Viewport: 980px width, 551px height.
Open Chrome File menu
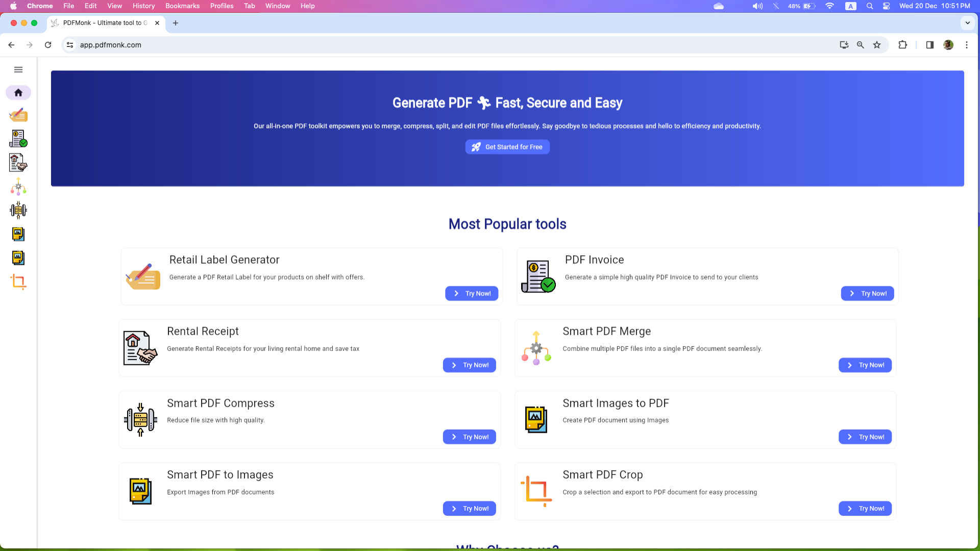(68, 6)
